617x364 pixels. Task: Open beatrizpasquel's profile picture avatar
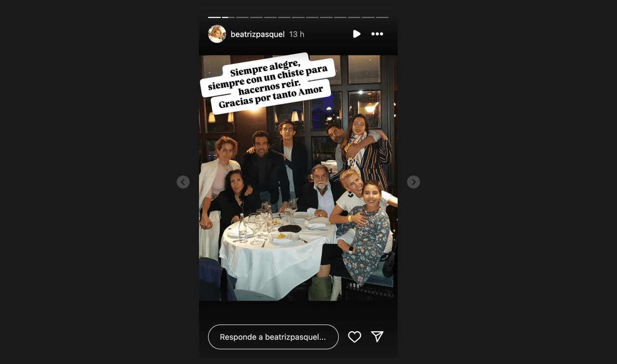click(217, 34)
